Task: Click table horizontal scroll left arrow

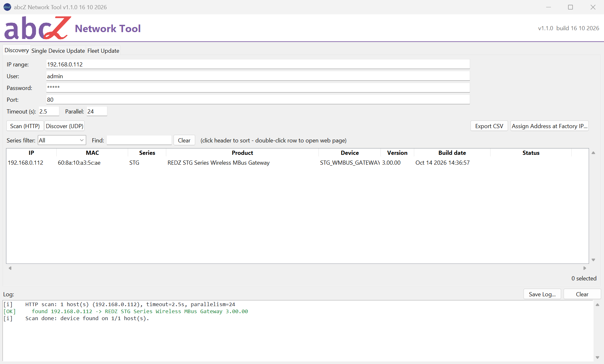Action: click(10, 268)
